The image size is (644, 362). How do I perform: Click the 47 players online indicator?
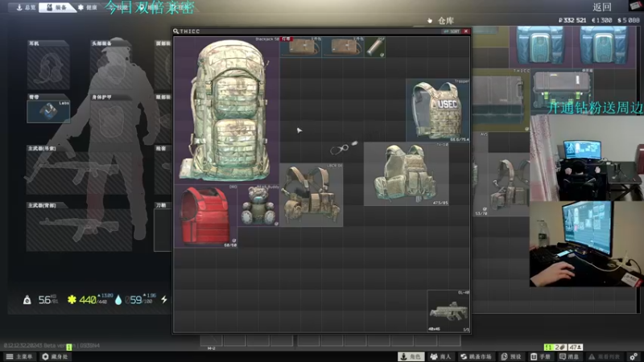coord(576,348)
